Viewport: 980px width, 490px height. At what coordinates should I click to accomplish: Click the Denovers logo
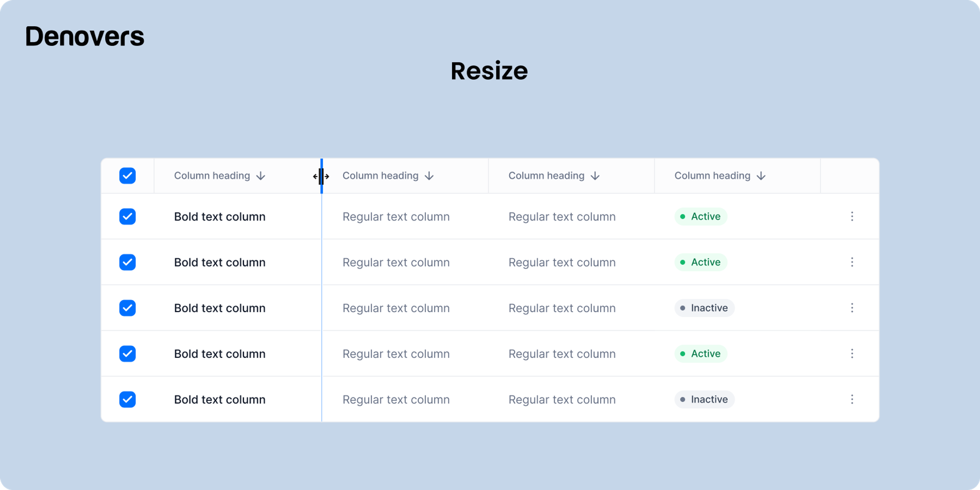(84, 36)
